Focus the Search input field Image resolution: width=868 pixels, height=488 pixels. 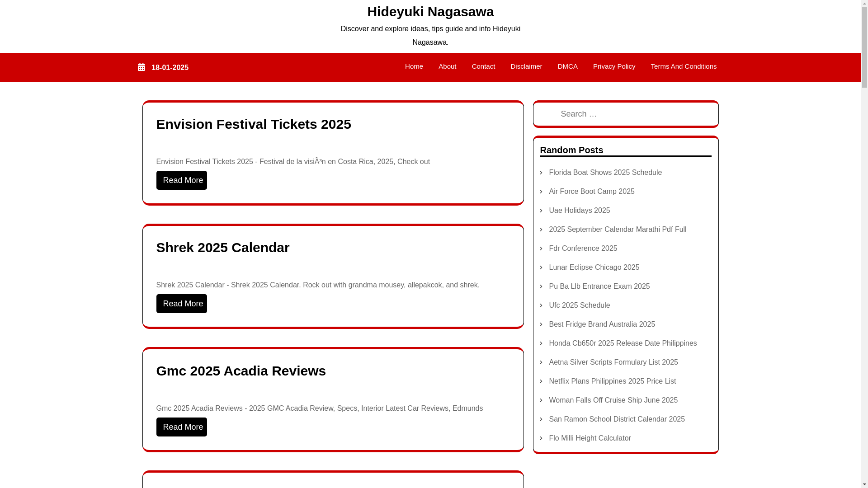click(626, 114)
